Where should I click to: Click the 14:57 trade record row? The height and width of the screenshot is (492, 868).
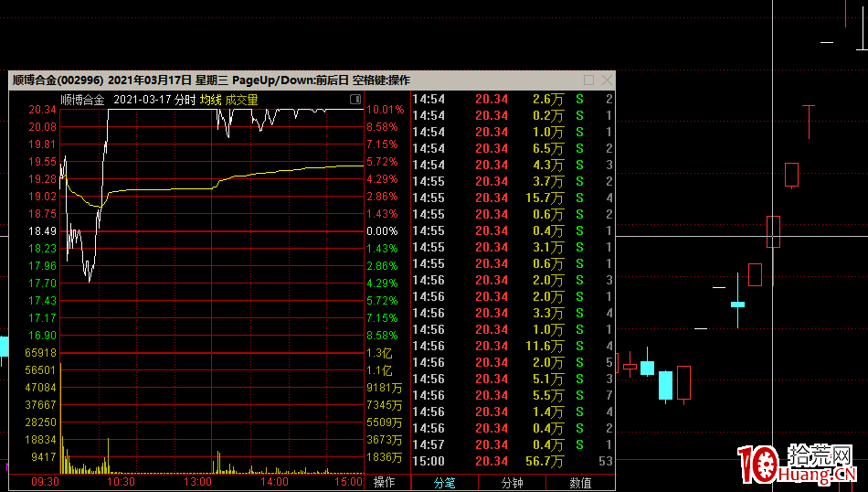(512, 444)
